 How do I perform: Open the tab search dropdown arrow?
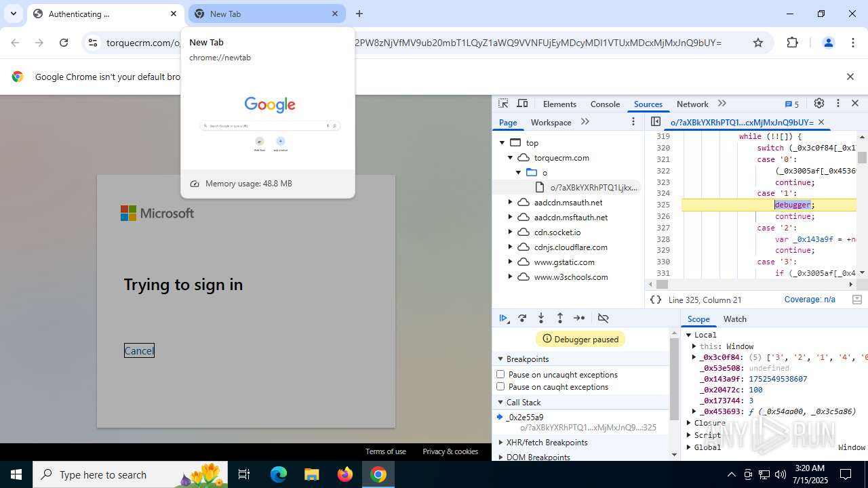[x=14, y=14]
